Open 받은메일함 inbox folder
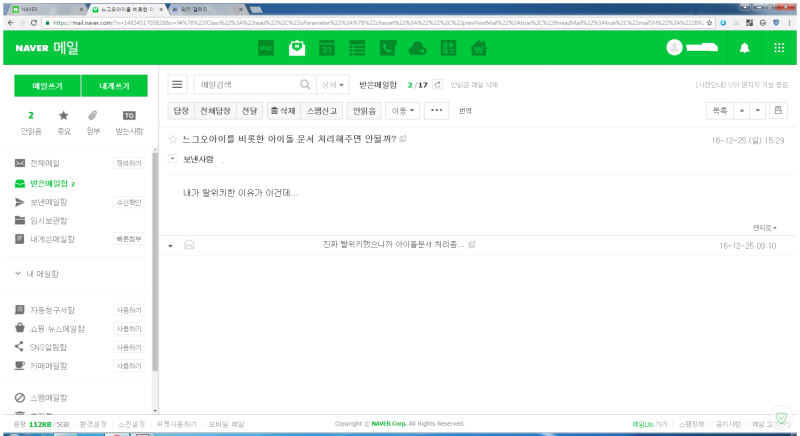 [x=49, y=184]
